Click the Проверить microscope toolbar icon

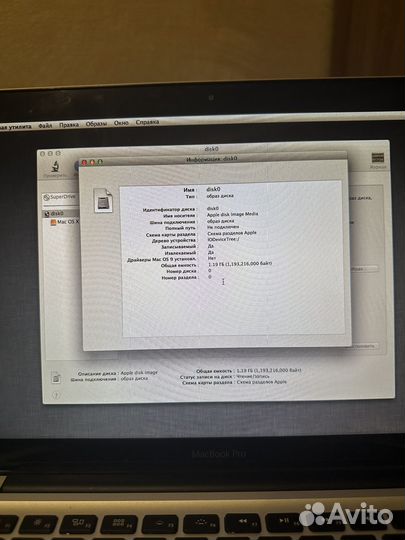[x=55, y=166]
